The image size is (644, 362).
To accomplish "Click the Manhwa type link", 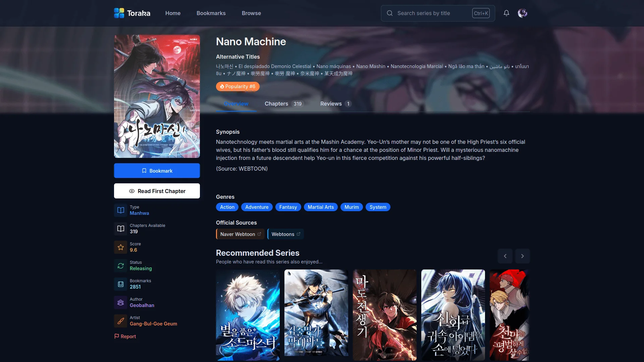I will click(140, 213).
